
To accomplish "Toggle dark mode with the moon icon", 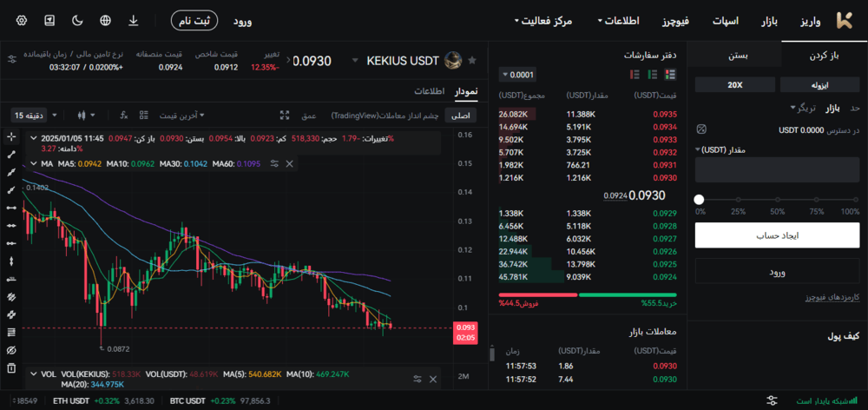I will click(x=77, y=21).
